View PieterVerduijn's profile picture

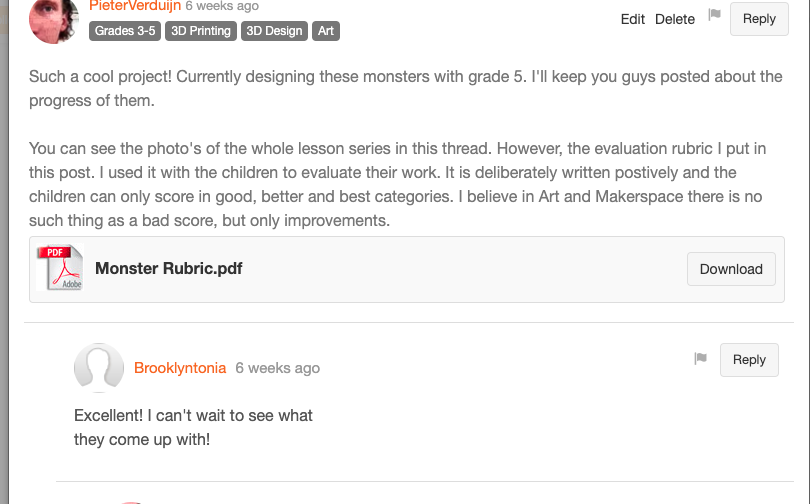pos(54,20)
